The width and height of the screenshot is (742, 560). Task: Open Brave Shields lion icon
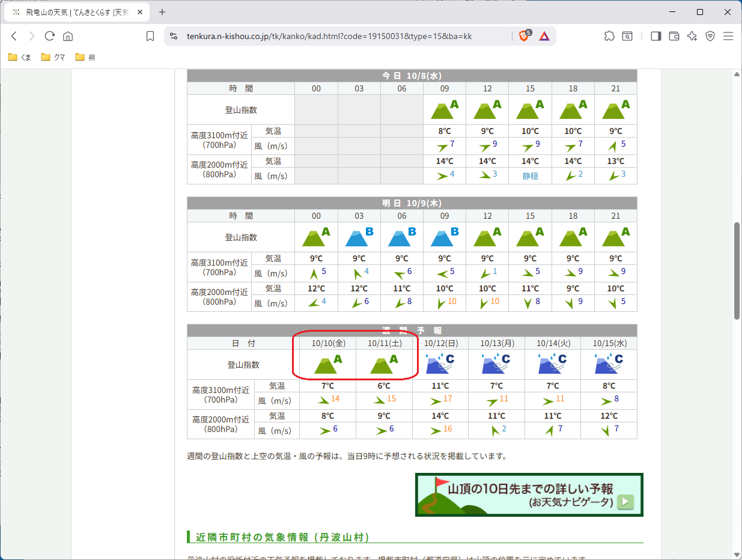click(524, 36)
